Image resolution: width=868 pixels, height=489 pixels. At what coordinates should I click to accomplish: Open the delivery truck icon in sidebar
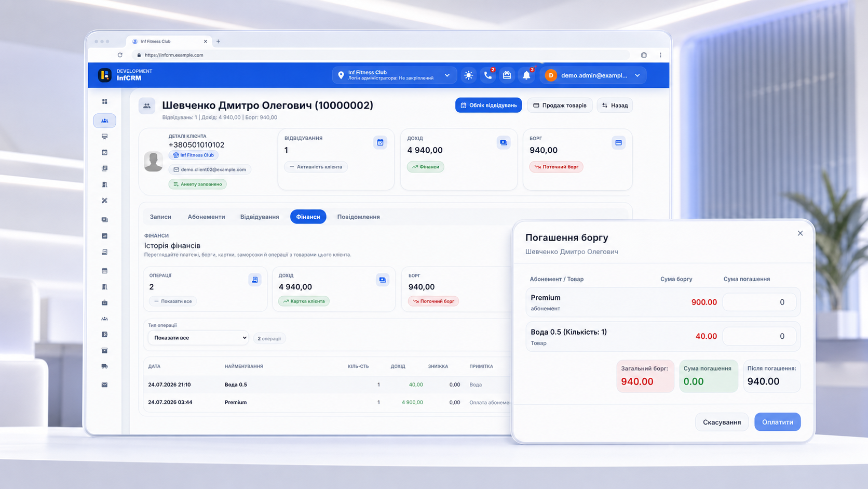(104, 366)
